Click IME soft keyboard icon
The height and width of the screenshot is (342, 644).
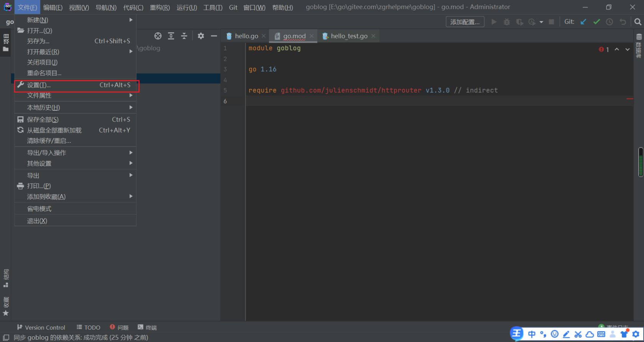(601, 334)
